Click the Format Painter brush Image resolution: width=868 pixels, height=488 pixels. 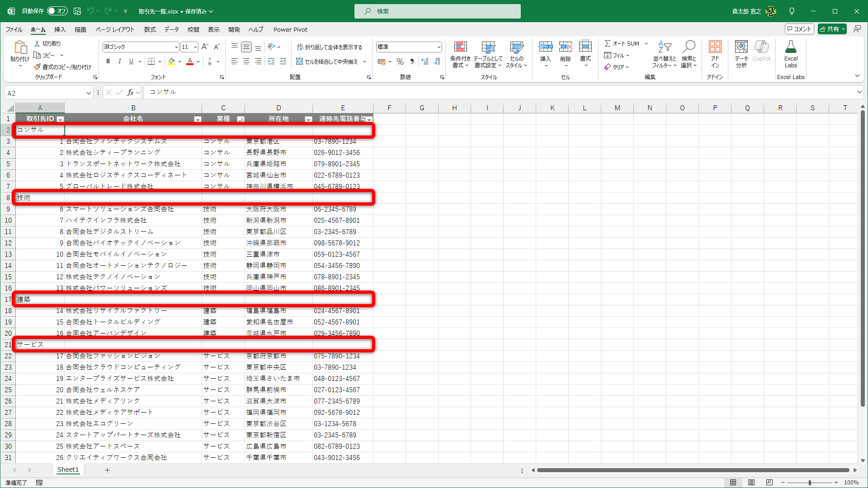click(x=38, y=67)
